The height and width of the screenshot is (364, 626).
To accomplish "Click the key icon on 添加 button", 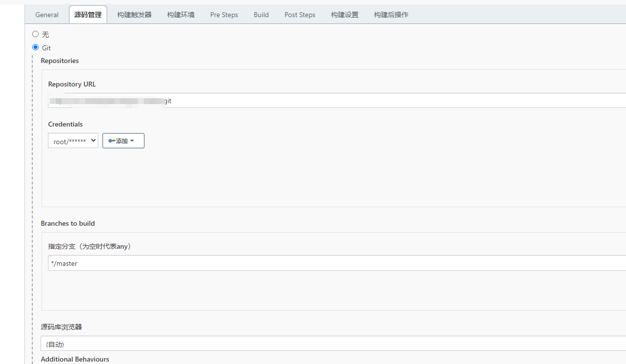I will 112,141.
